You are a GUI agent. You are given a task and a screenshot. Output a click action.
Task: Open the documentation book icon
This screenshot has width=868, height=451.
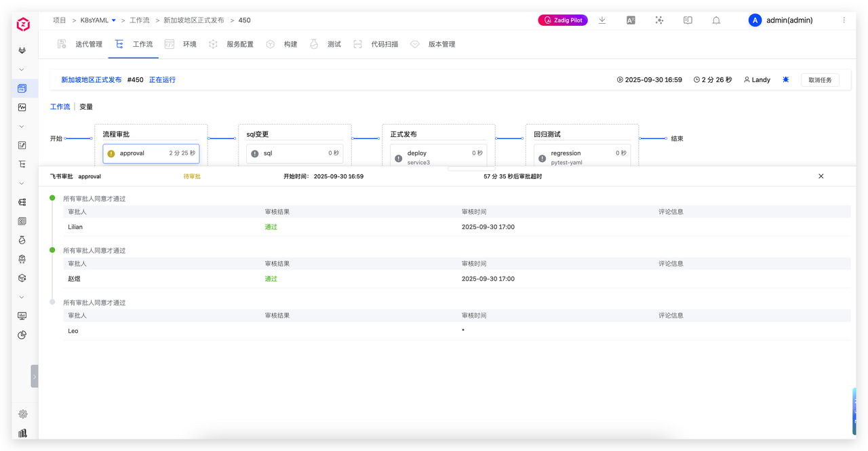pyautogui.click(x=688, y=20)
